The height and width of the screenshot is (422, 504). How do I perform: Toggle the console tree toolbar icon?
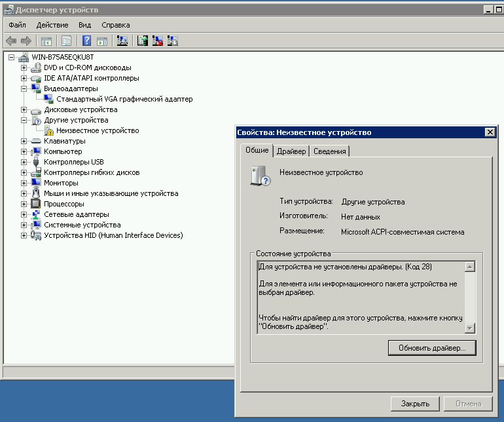46,41
